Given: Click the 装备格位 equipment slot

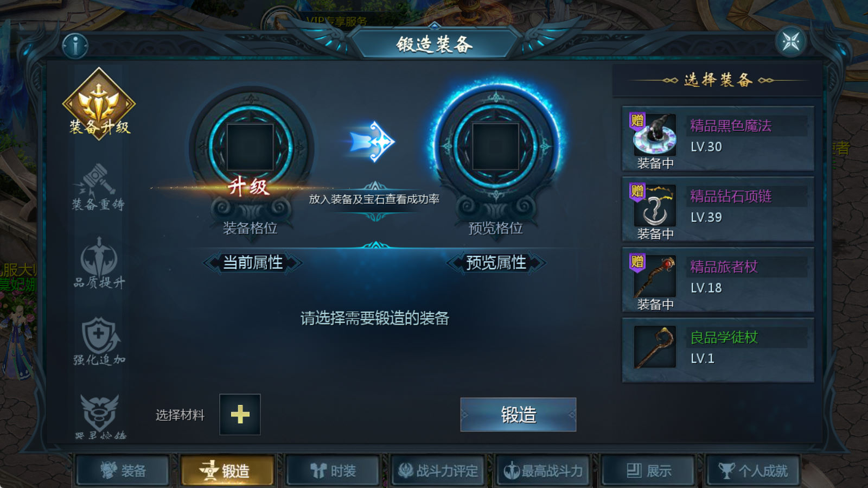Looking at the screenshot, I should 250,148.
